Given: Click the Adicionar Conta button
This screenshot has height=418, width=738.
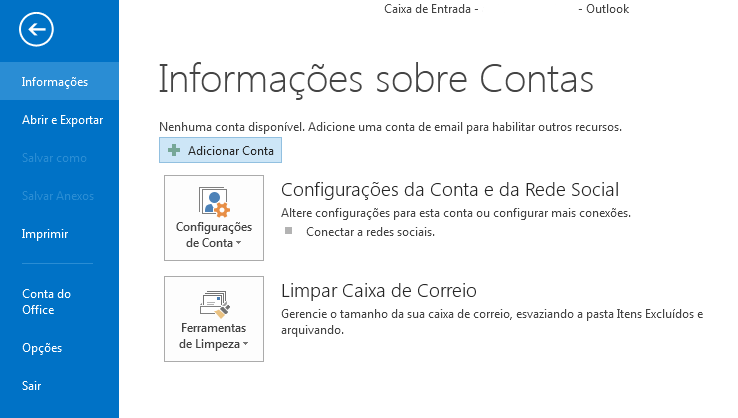Looking at the screenshot, I should 220,150.
